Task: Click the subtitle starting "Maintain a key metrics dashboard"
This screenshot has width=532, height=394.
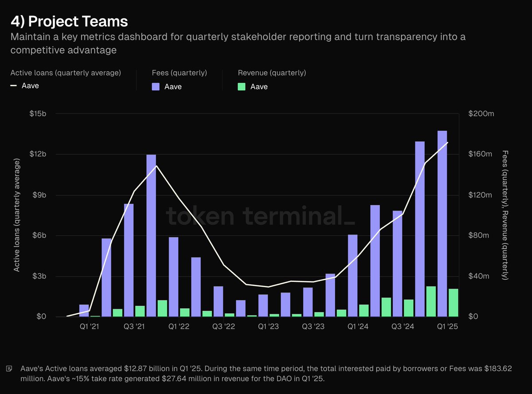Action: (238, 43)
